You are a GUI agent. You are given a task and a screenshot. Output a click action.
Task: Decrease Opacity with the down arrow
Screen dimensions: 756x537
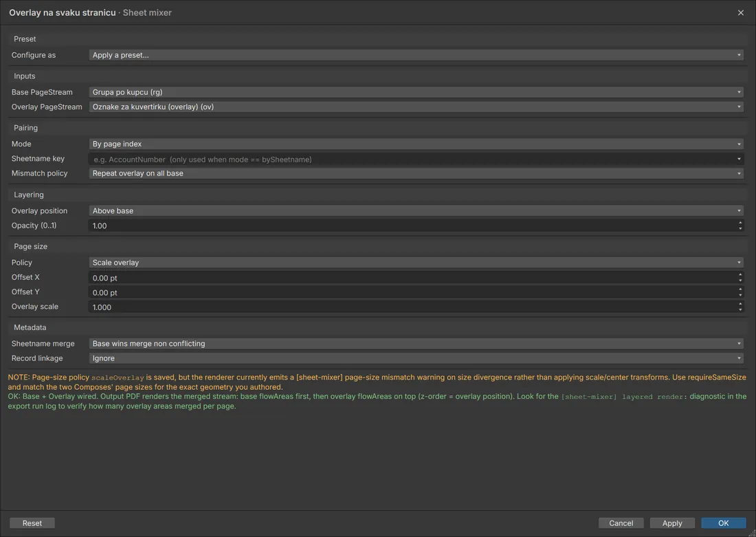(740, 229)
